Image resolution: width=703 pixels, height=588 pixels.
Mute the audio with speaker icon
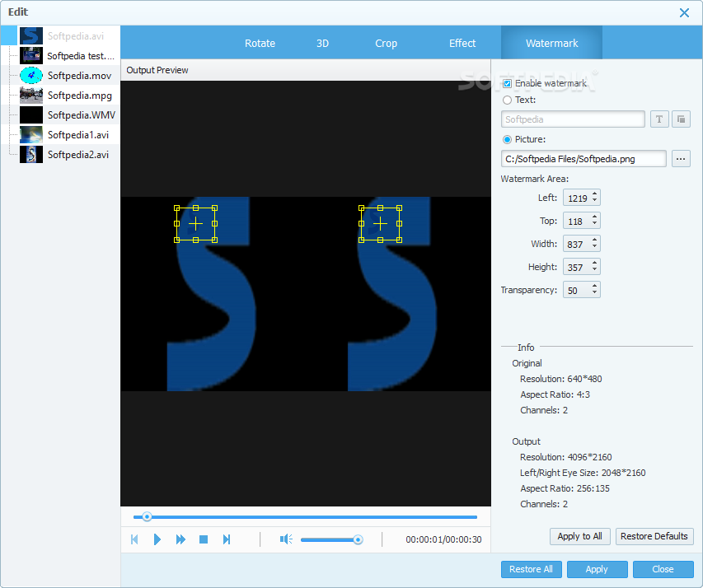286,539
